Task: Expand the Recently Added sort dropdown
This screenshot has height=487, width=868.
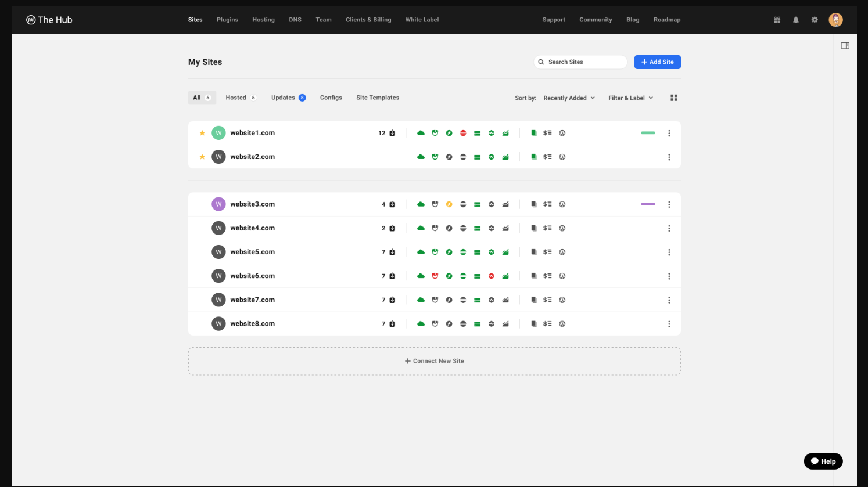Action: [x=569, y=98]
